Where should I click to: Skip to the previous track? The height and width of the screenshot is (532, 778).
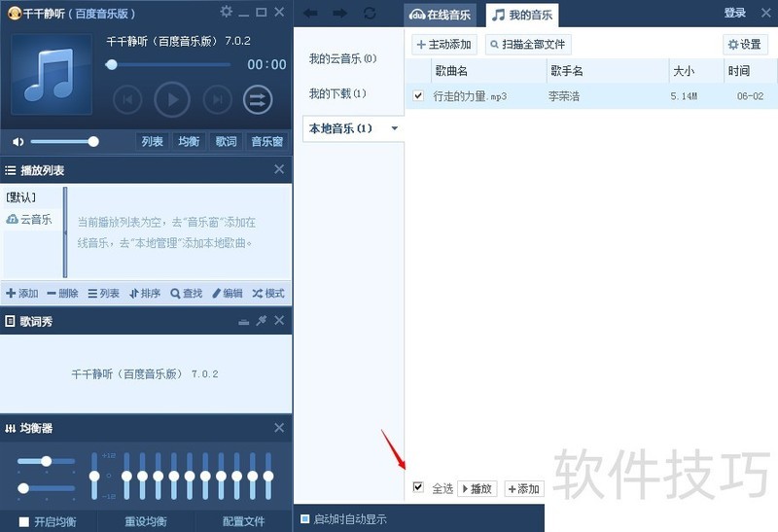pos(127,100)
